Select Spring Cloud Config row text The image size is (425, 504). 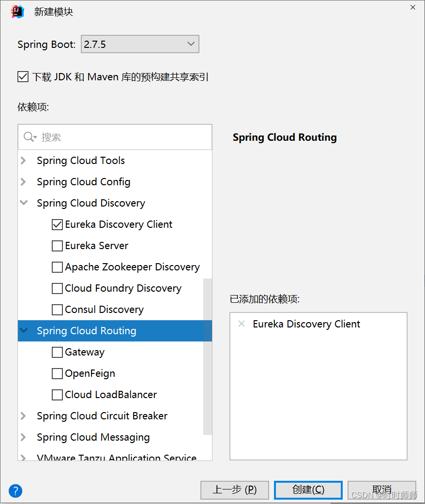84,182
